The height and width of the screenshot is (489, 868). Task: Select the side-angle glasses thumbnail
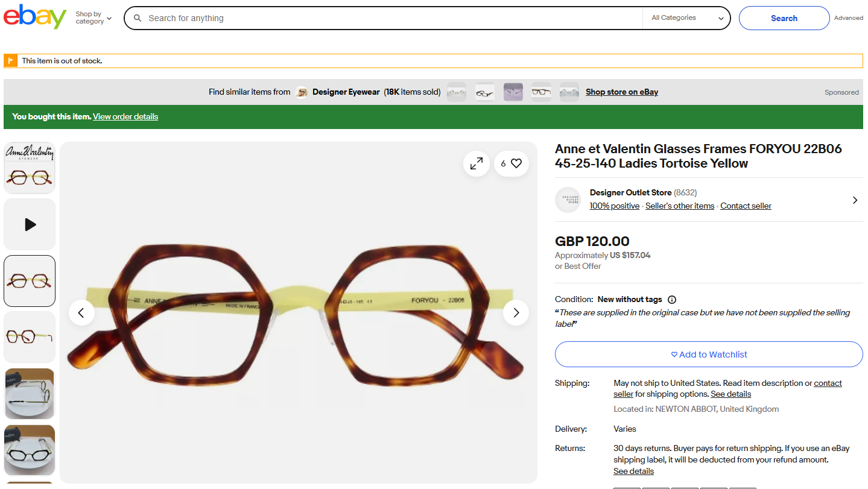point(30,337)
